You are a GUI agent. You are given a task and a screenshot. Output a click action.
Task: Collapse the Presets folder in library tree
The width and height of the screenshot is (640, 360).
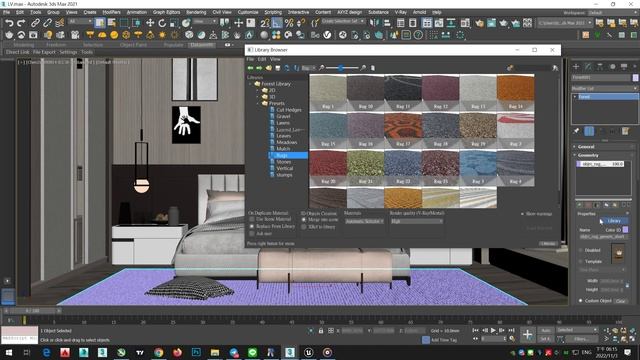258,103
